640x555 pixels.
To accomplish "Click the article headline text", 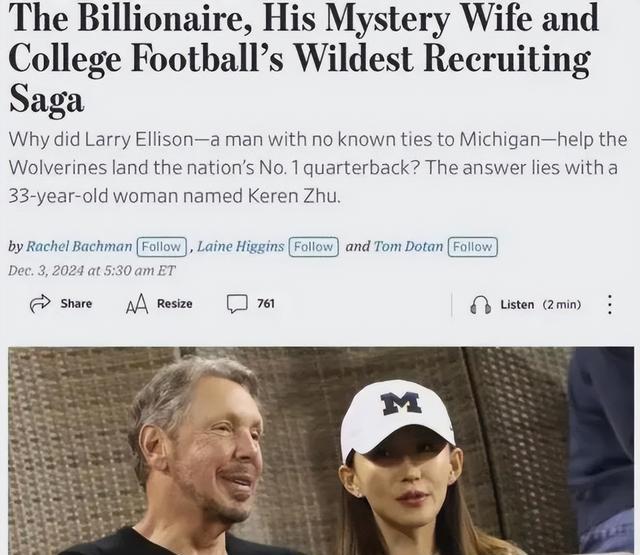I will [304, 57].
